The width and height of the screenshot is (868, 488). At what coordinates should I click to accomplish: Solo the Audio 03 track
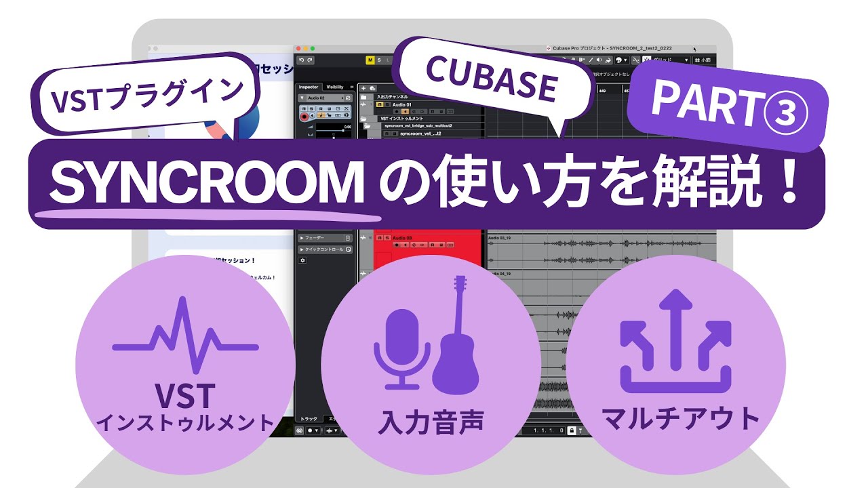[387, 238]
